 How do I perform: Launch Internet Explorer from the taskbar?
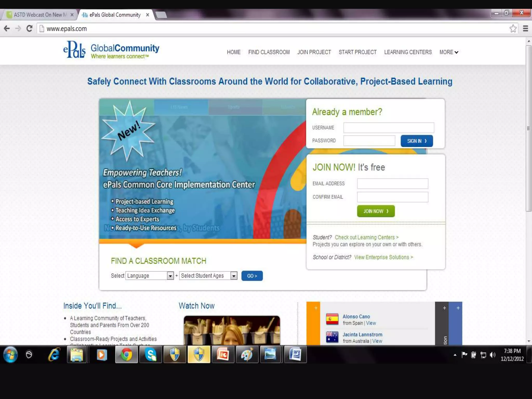pos(54,355)
